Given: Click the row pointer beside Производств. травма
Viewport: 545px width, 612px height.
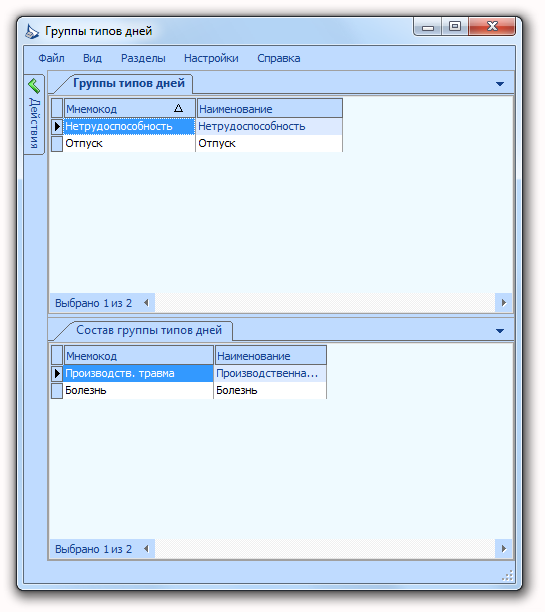Looking at the screenshot, I should coord(57,373).
